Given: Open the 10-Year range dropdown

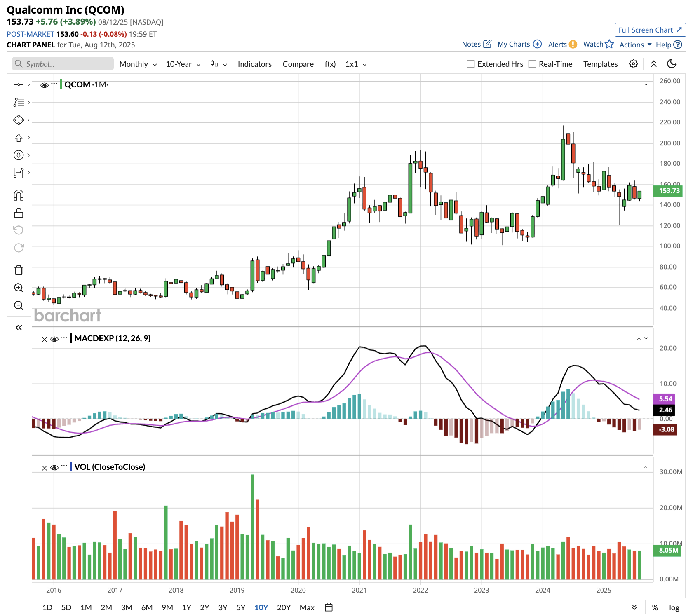Looking at the screenshot, I should pyautogui.click(x=183, y=64).
